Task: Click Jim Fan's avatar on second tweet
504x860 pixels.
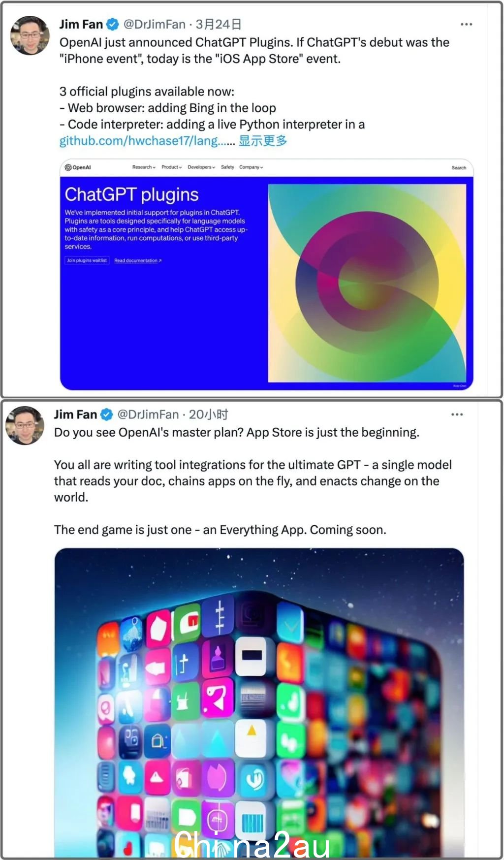Action: tap(25, 425)
